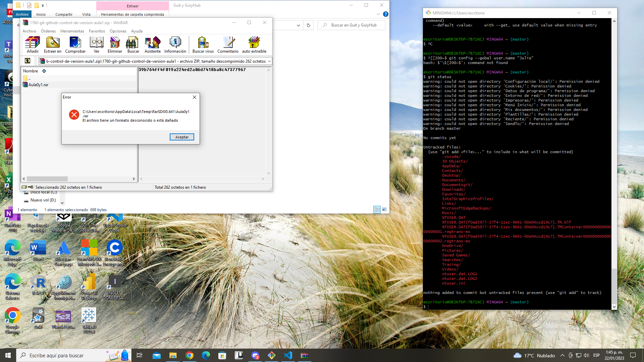Open Explorer help question mark icon
Image resolution: width=644 pixels, height=362 pixels.
click(386, 14)
